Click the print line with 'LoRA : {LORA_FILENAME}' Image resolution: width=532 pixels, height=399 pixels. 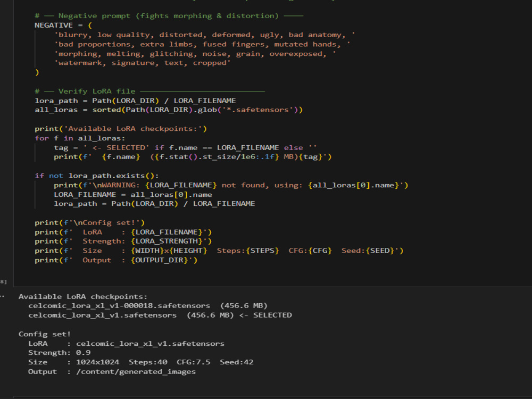coord(123,232)
